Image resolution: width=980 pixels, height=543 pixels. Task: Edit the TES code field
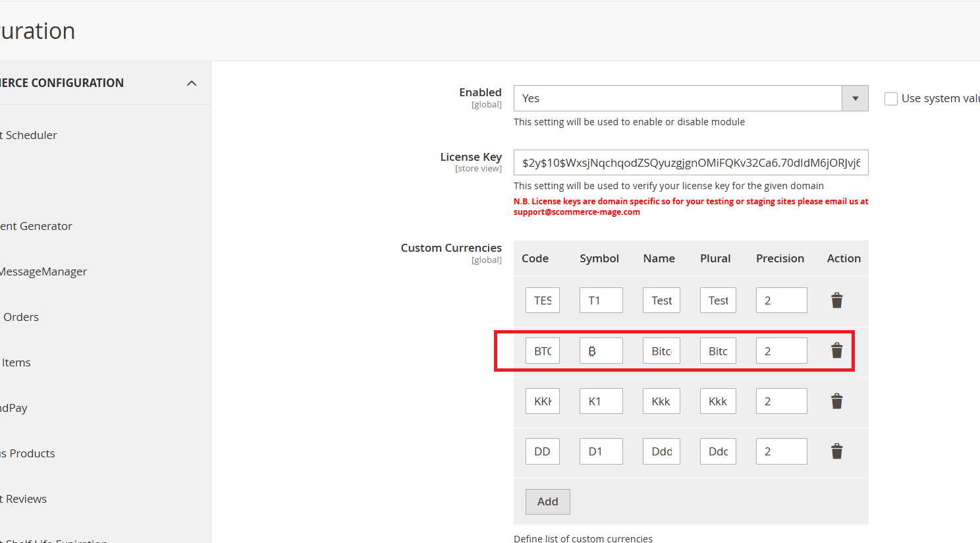pyautogui.click(x=542, y=300)
